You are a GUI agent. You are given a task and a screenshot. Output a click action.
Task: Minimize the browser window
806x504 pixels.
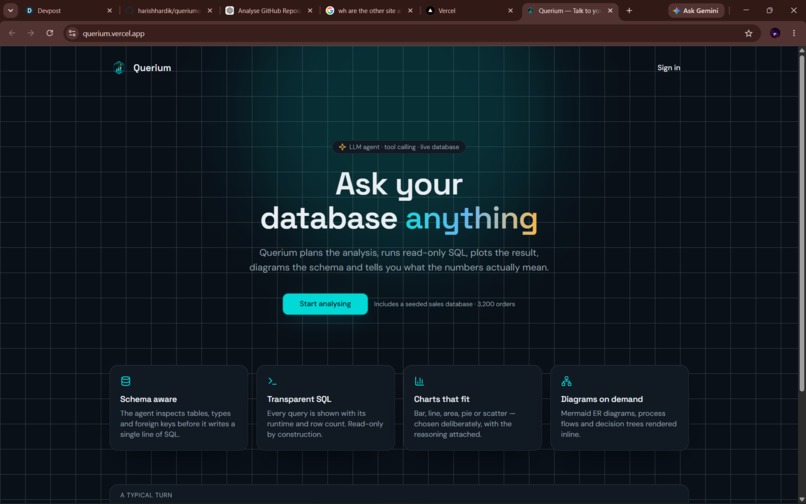coord(746,10)
